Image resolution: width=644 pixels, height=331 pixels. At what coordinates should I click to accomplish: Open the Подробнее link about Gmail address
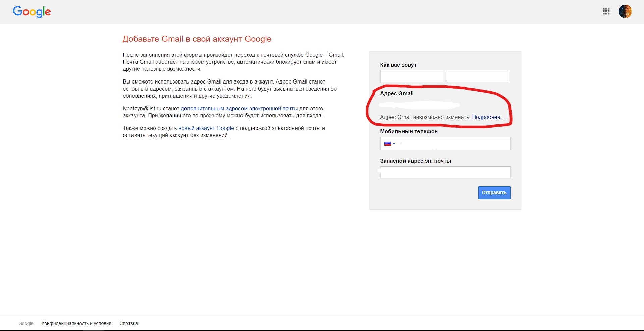coord(488,117)
